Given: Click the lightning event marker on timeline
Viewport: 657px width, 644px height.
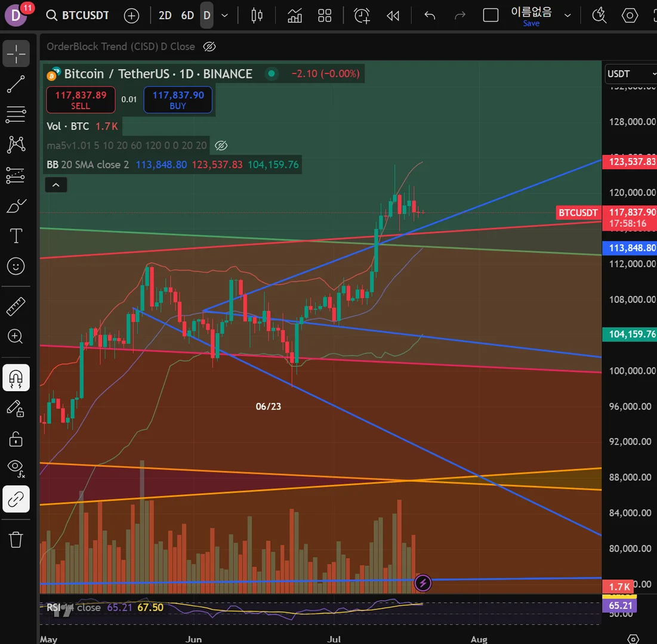Looking at the screenshot, I should (422, 583).
